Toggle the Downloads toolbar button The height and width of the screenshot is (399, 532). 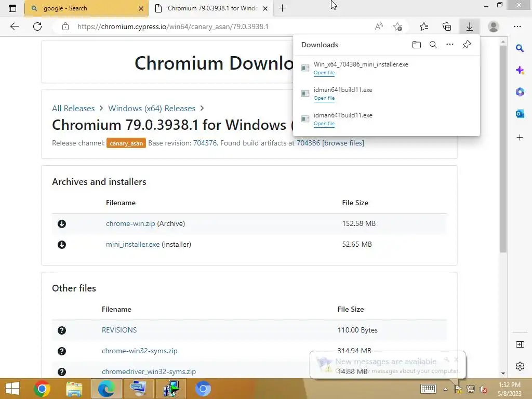[x=470, y=26]
